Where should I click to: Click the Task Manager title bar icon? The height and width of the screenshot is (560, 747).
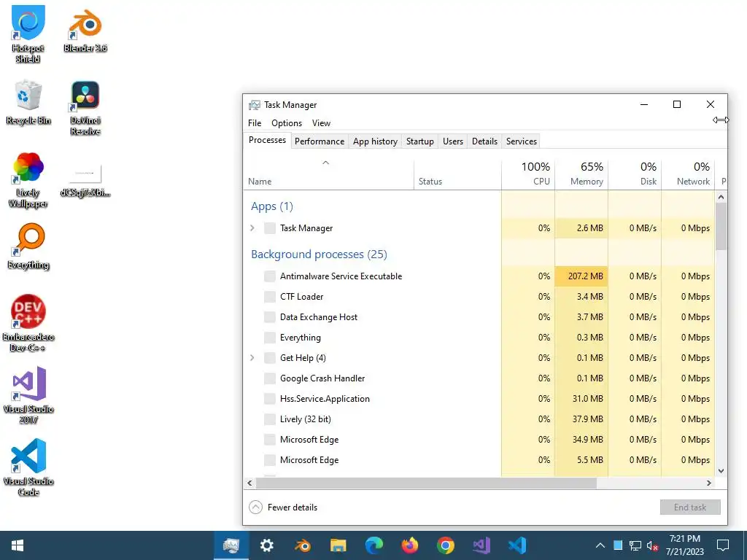255,105
